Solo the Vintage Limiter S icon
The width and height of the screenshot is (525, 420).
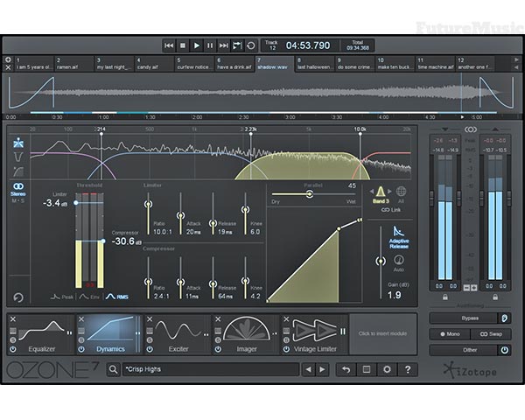pos(286,340)
